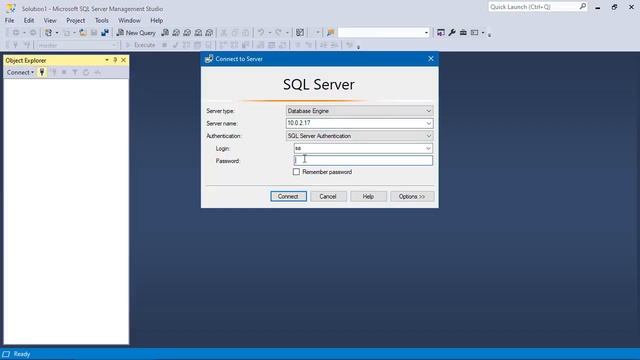Image resolution: width=640 pixels, height=360 pixels.
Task: Click the Toolbox icon in toolbar
Action: 463,33
